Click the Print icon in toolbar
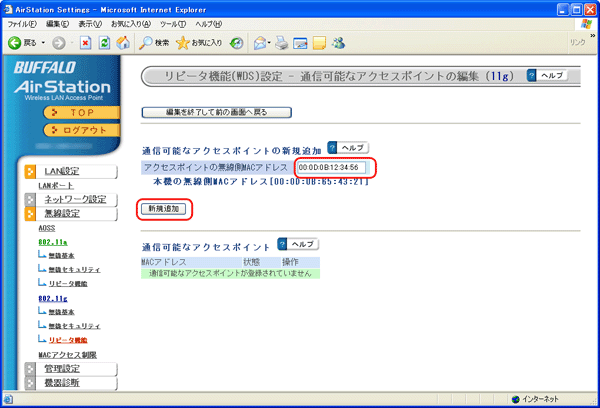Viewport: 600px width, 408px height. click(281, 43)
